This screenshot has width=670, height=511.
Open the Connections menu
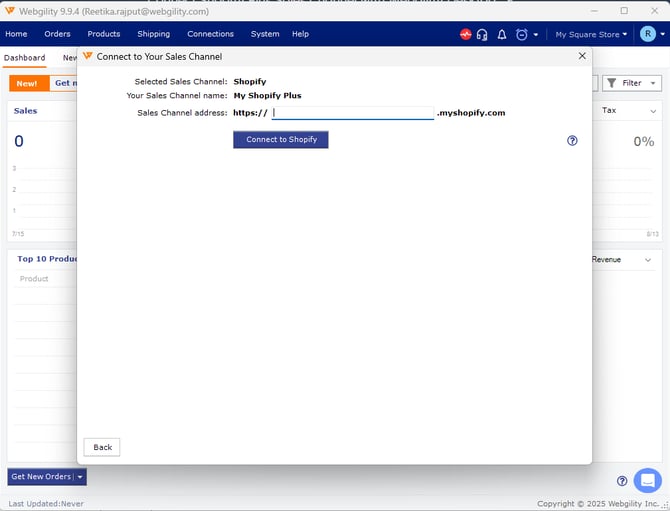[x=210, y=34]
